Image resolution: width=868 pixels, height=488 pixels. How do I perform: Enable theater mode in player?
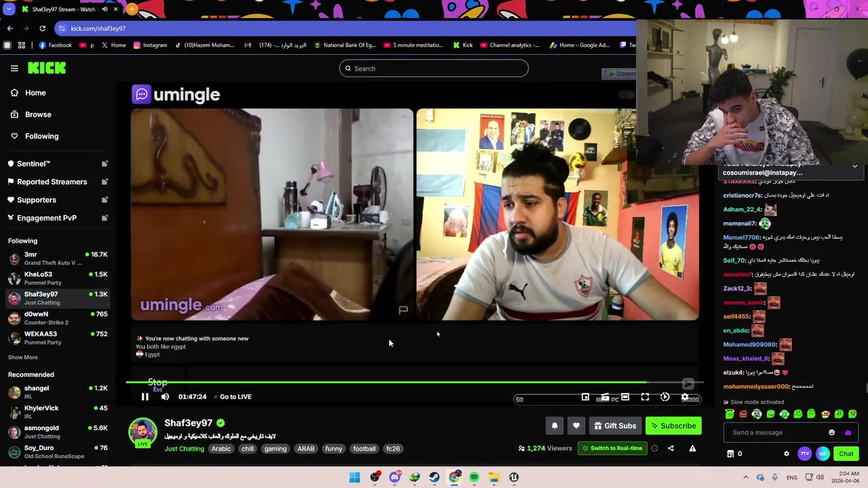coord(625,397)
